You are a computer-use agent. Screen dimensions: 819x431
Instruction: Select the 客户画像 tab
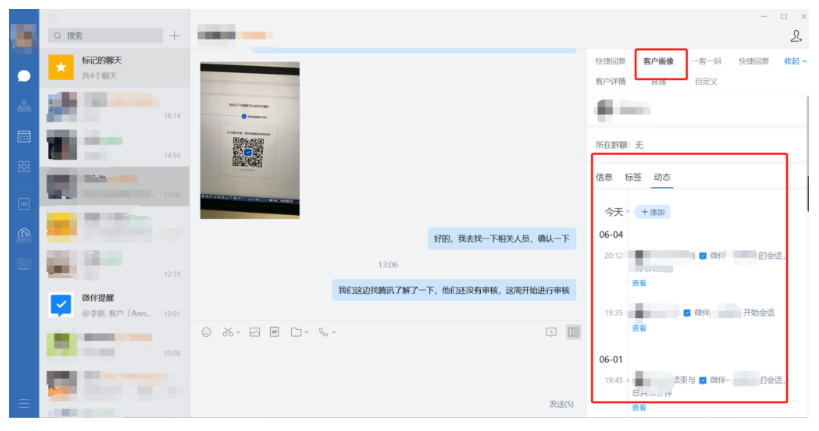(x=659, y=61)
